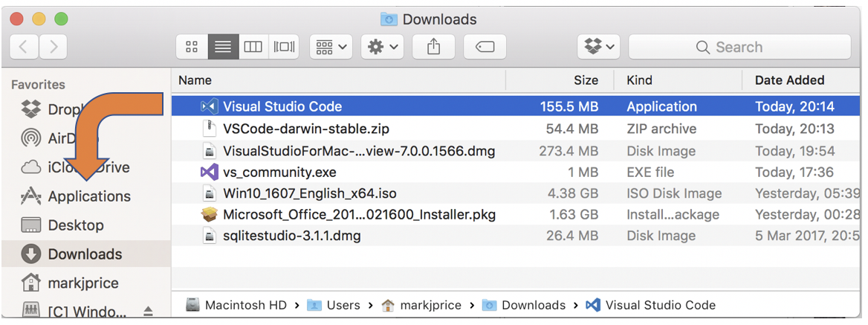Open Desktop in the sidebar

62,225
